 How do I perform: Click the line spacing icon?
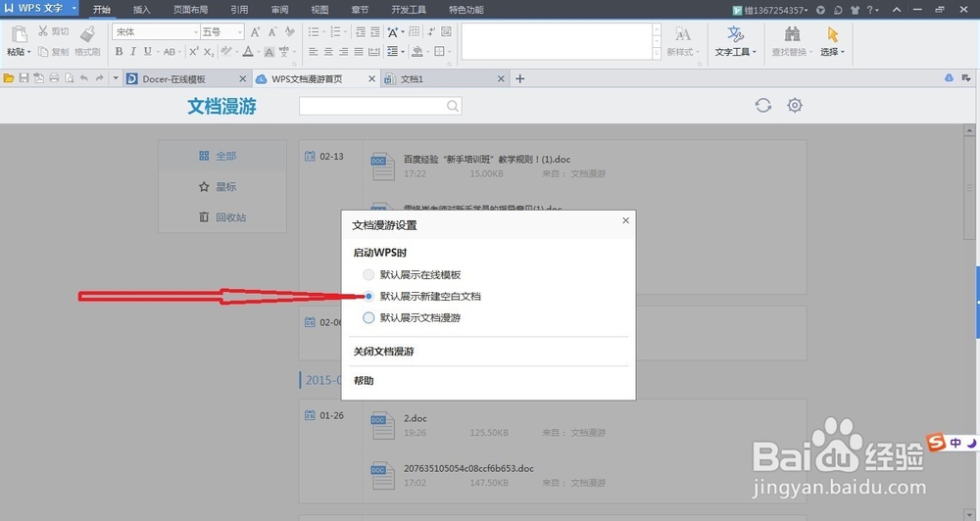[x=393, y=52]
